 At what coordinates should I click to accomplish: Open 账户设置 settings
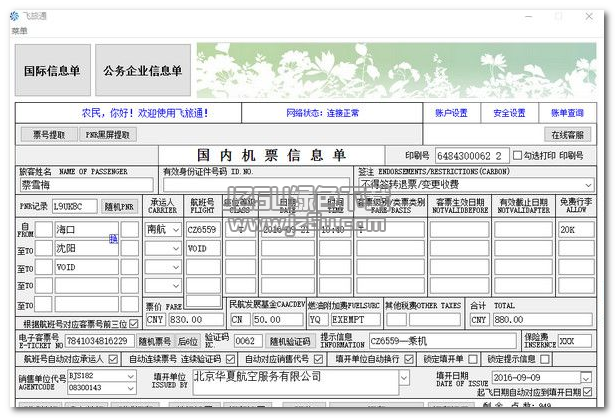click(x=451, y=113)
